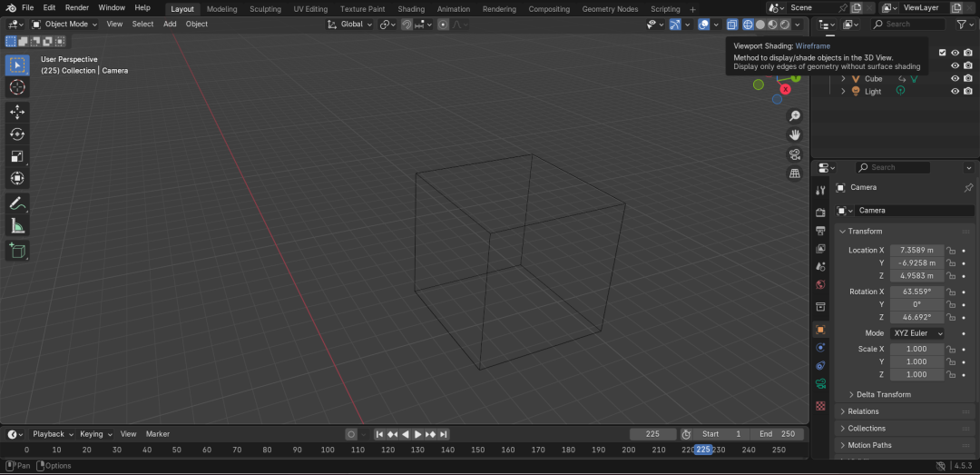
Task: Open the Render properties tab
Action: click(820, 213)
